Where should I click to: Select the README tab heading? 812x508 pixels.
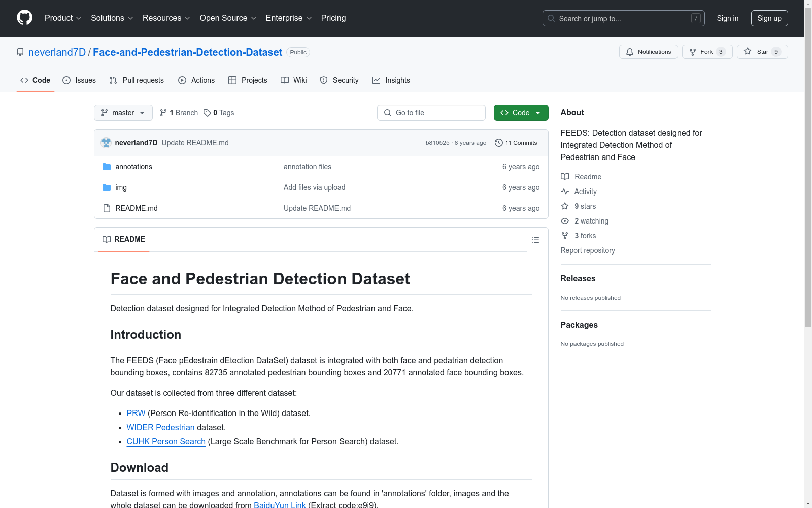point(124,239)
